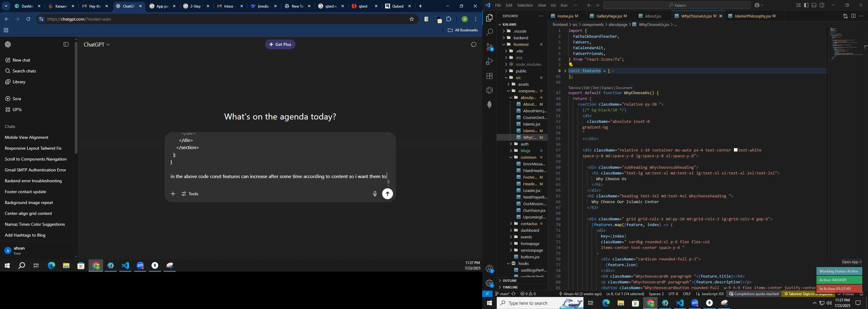
Task: Send the ChatGPT message with arrow button
Action: coord(388,194)
